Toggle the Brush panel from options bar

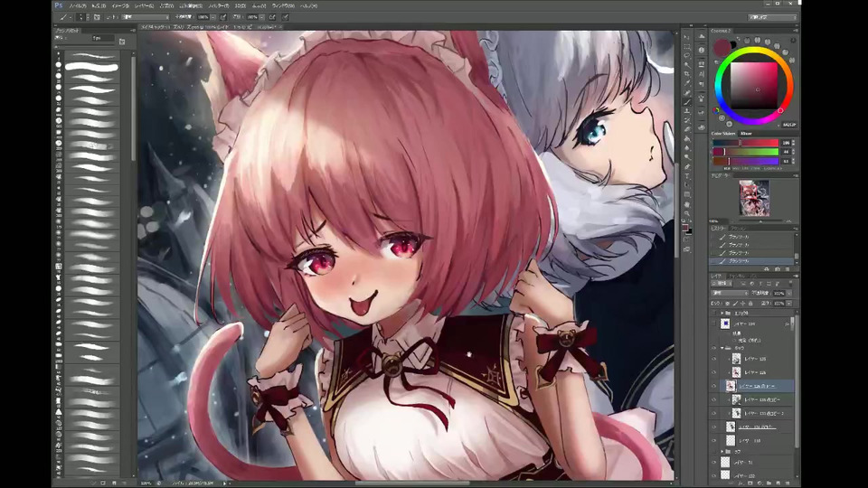97,17
